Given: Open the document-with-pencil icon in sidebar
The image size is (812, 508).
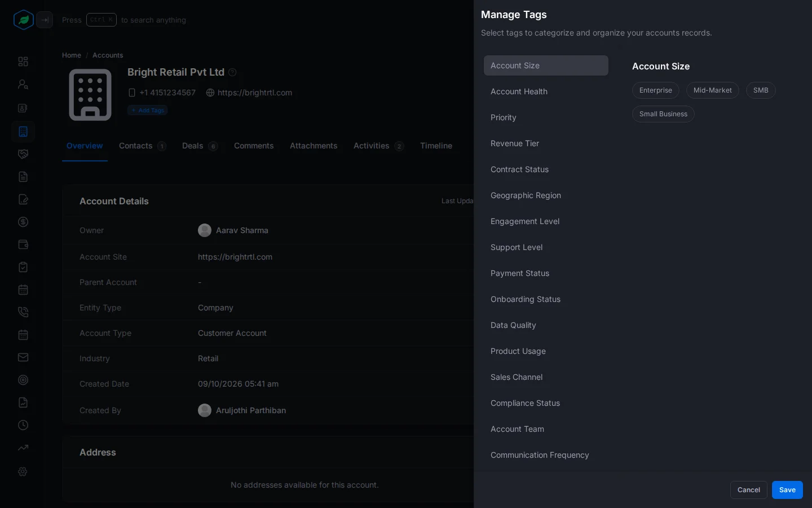Looking at the screenshot, I should (23, 199).
